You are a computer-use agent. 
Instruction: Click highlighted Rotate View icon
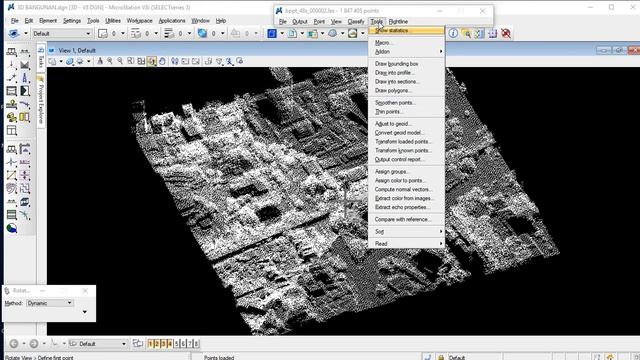click(x=152, y=61)
